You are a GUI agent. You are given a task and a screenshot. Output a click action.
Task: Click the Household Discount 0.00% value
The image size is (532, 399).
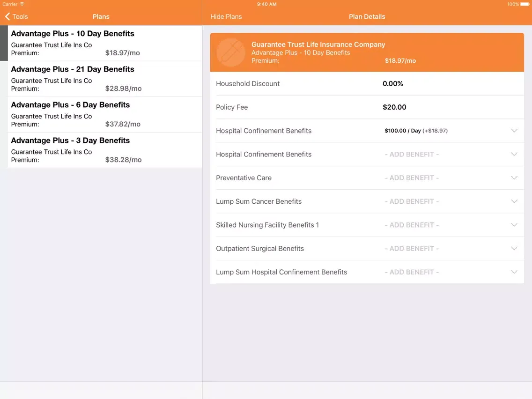coord(392,83)
